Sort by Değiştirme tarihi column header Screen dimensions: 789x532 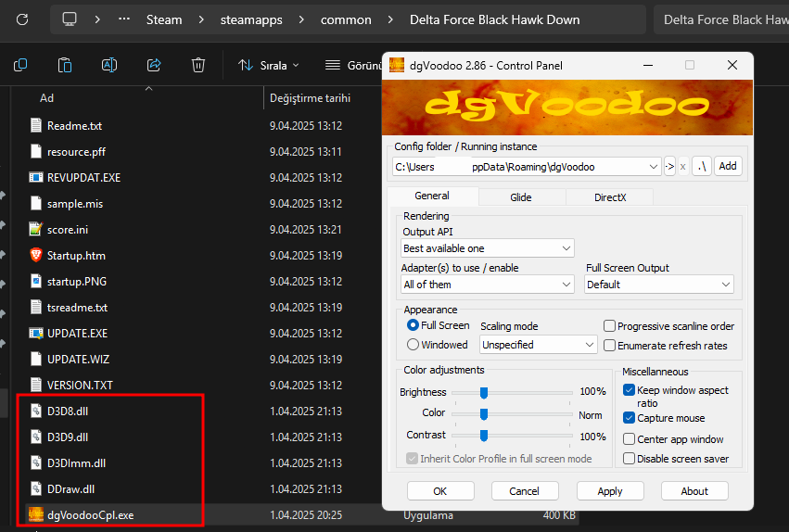pyautogui.click(x=310, y=98)
